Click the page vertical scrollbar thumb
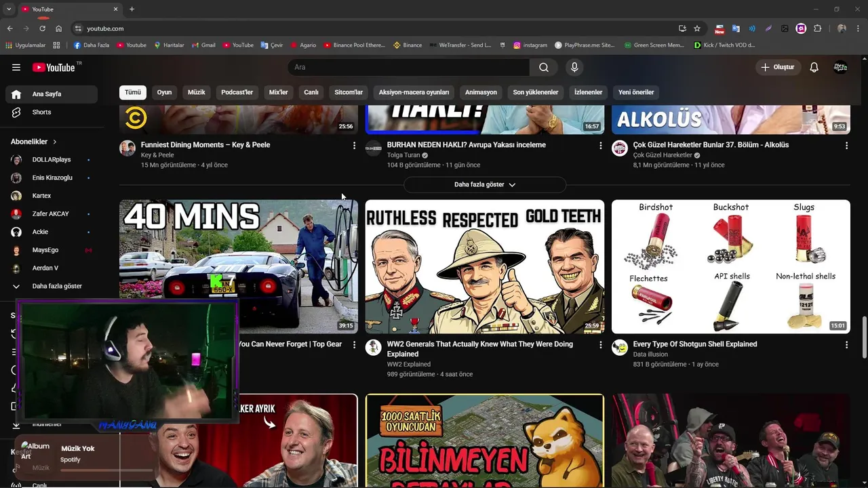This screenshot has width=868, height=488. click(x=863, y=337)
